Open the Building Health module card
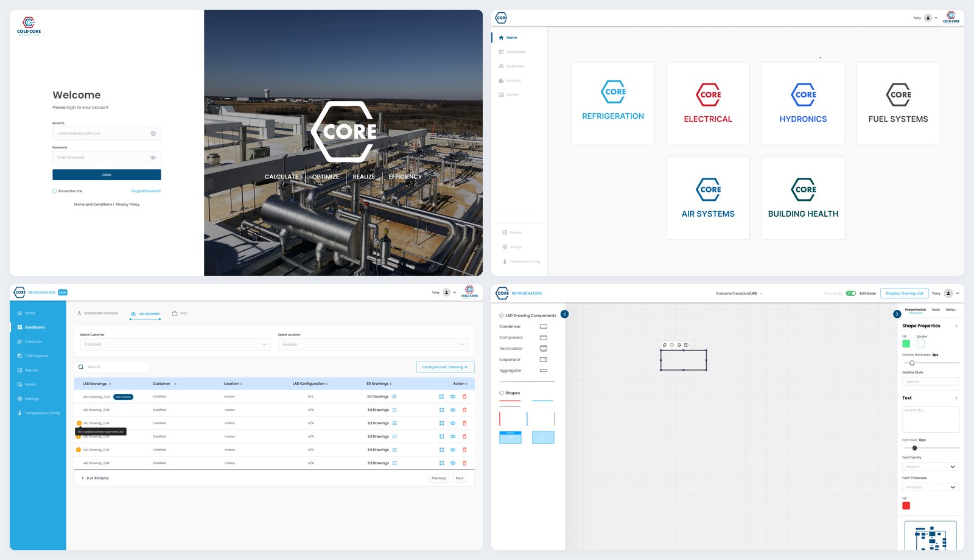Image resolution: width=974 pixels, height=560 pixels. 803,198
